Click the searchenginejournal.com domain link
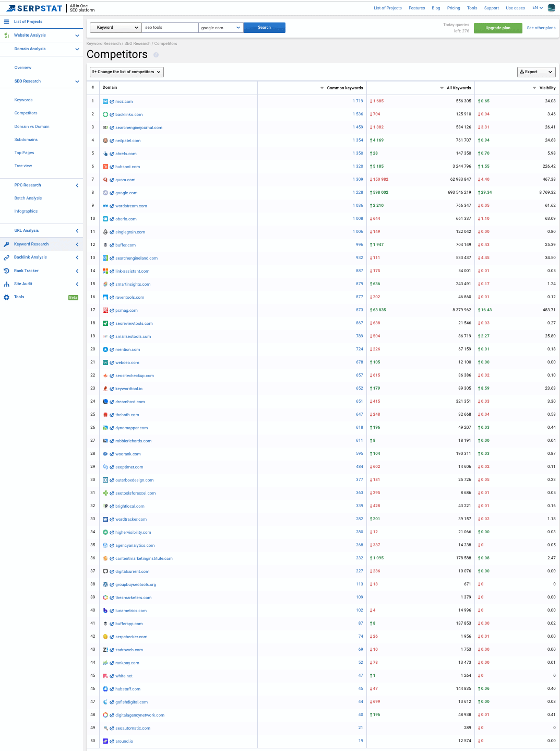Screen dimensions: 560x751 (139, 127)
